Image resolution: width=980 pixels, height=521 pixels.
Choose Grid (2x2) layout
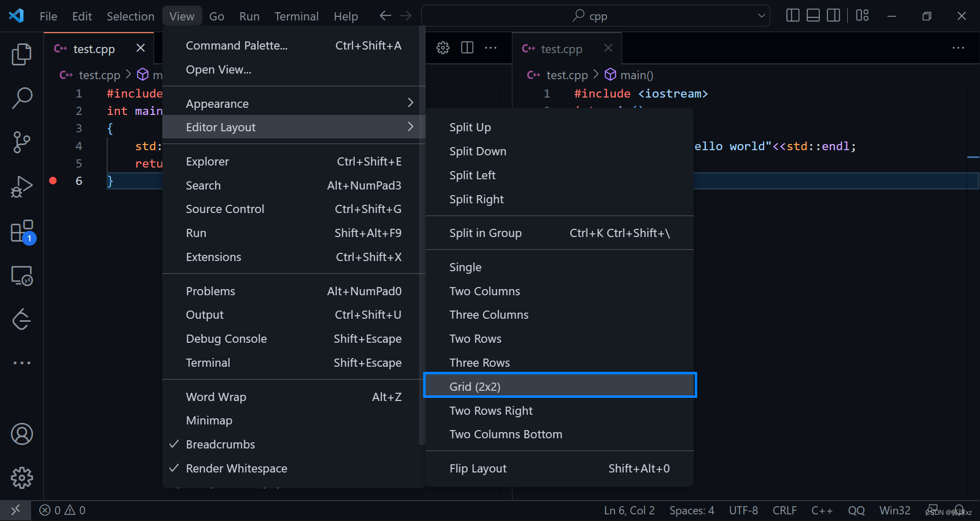559,387
